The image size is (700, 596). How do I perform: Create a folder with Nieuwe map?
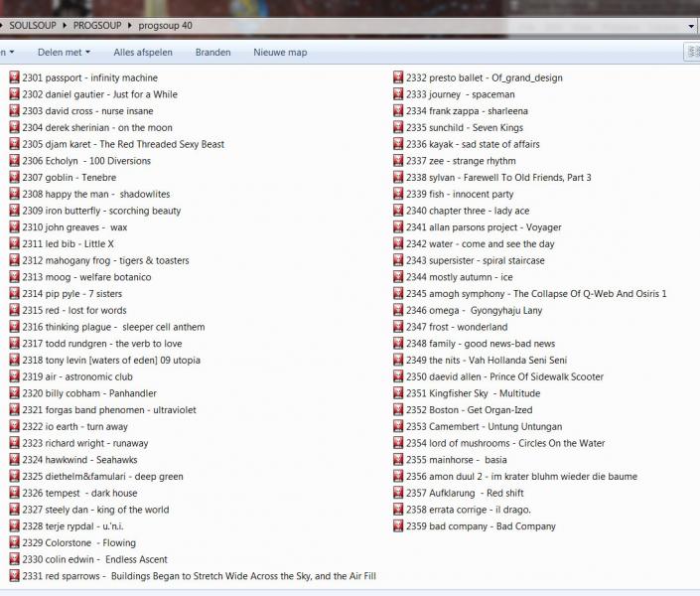tap(280, 53)
